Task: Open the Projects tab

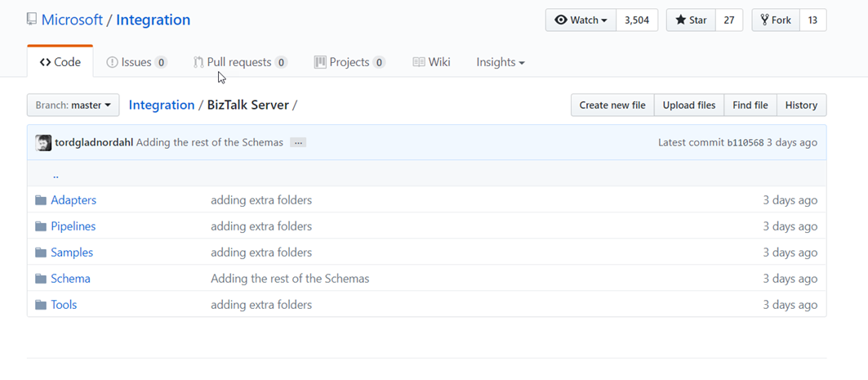Action: [x=349, y=62]
